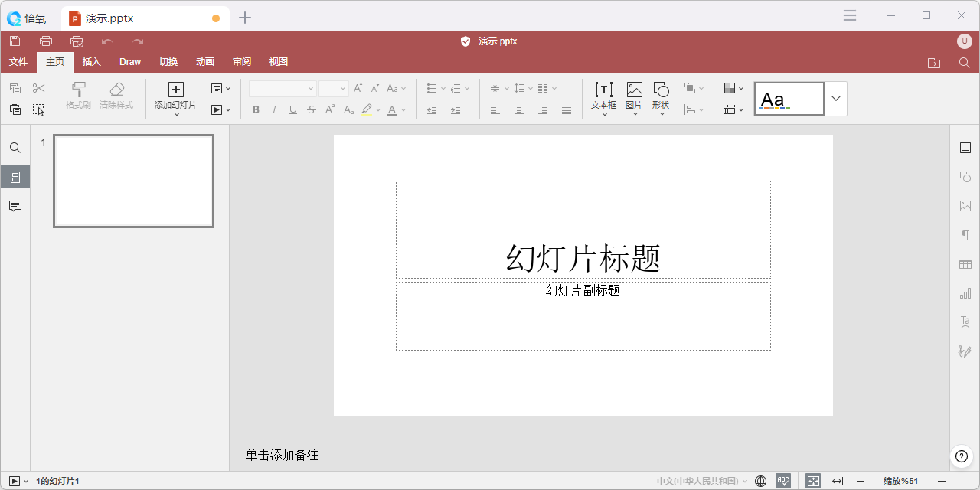This screenshot has height=490, width=980.
Task: Click the 添加幻灯片 button
Action: click(x=175, y=90)
